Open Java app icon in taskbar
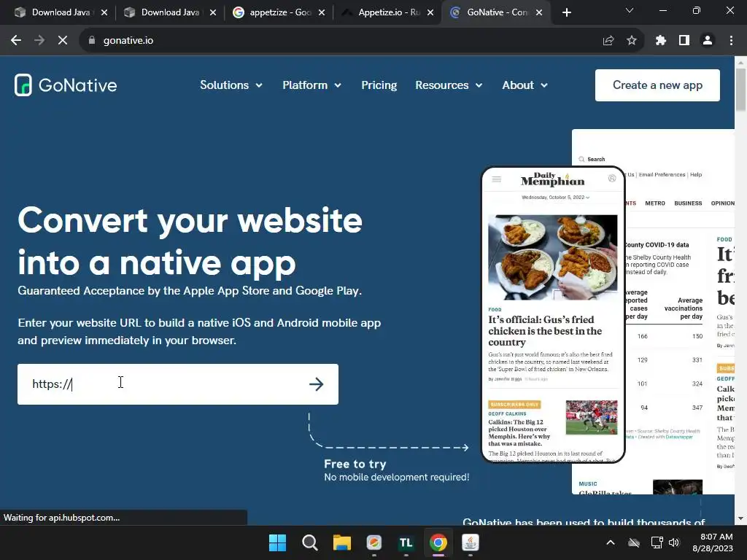This screenshot has height=560, width=747. point(471,542)
